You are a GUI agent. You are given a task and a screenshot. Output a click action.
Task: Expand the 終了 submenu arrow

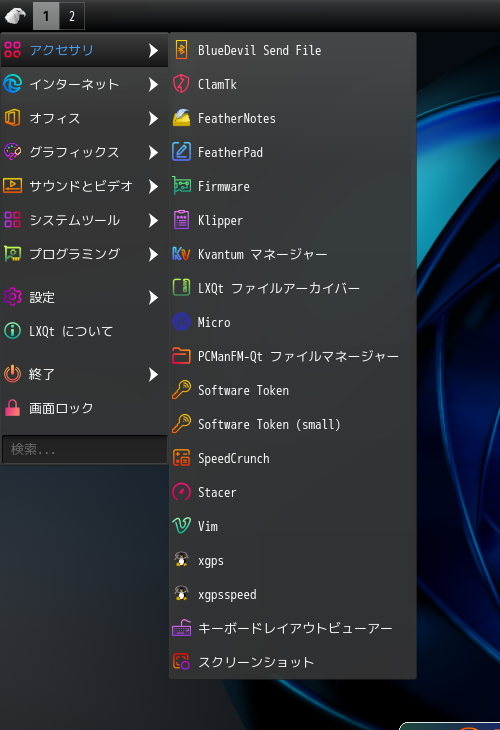pos(153,374)
